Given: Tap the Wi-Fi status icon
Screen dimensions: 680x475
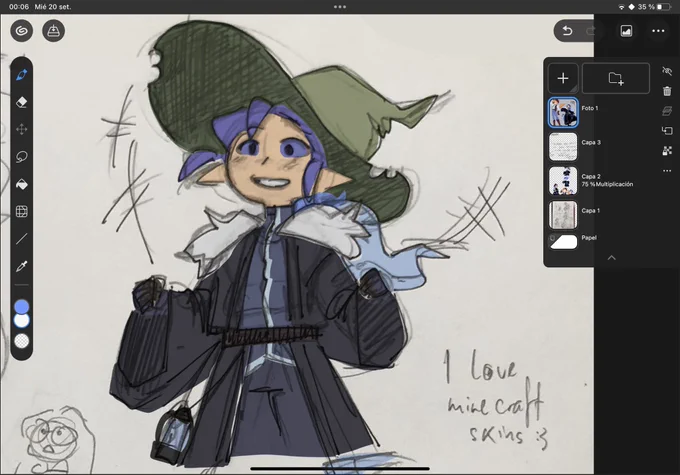Looking at the screenshot, I should [x=621, y=7].
